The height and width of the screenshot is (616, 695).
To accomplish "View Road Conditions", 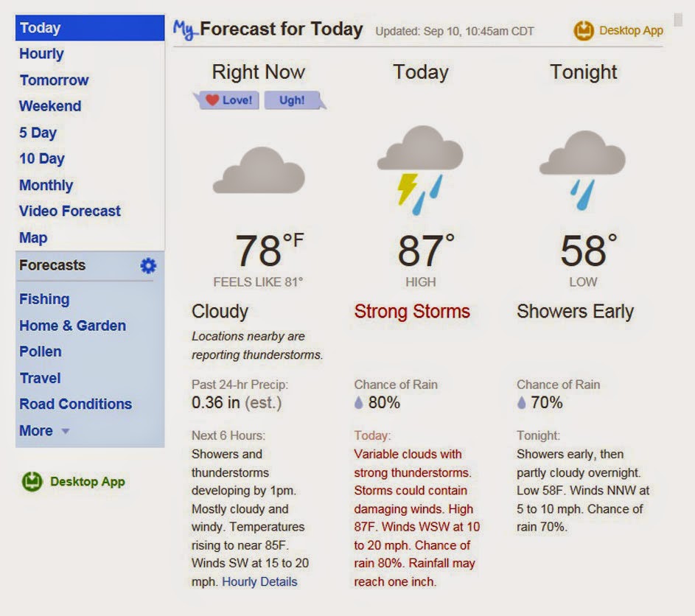I will 74,404.
